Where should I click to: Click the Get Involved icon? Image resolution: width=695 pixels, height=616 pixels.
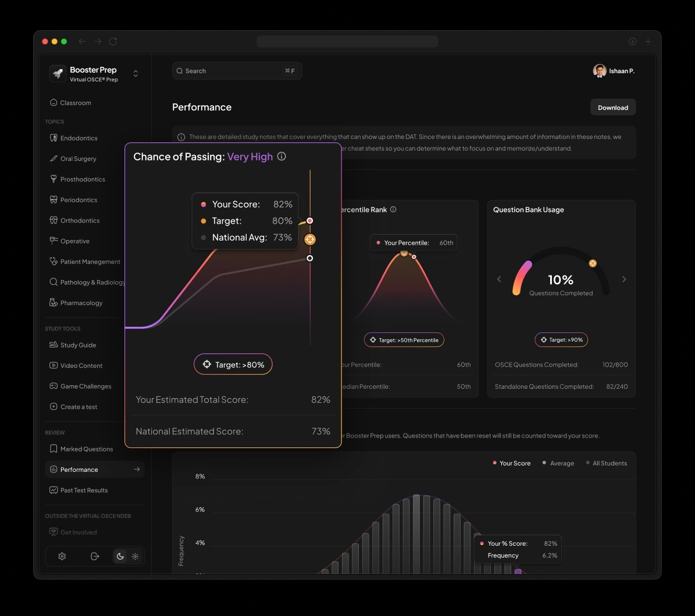(x=54, y=532)
